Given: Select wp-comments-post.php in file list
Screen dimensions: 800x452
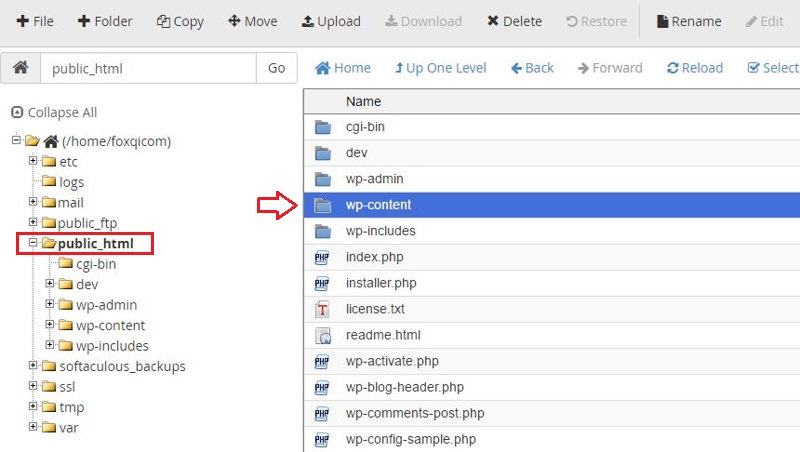Looking at the screenshot, I should (x=415, y=413).
